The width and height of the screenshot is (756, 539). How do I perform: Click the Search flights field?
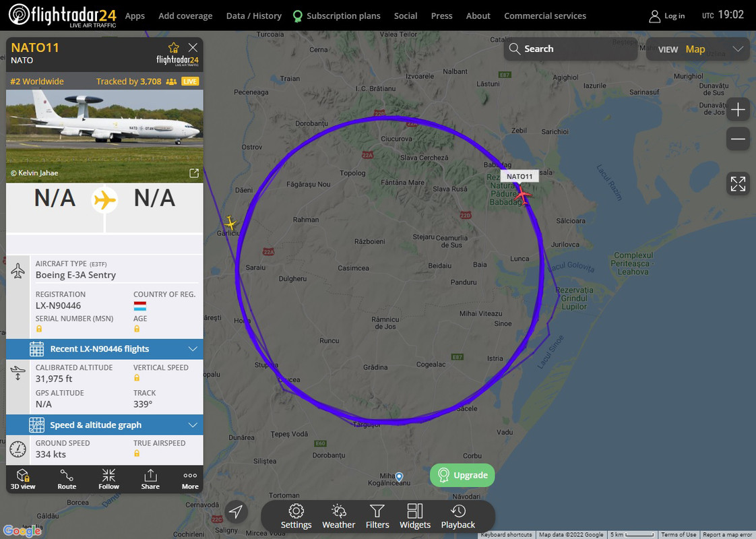[571, 49]
